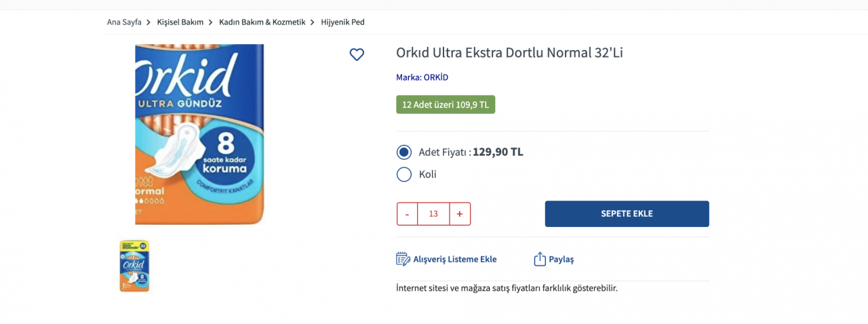868x324 pixels.
Task: Click the brand link Marka: ORKİD
Action: tap(422, 77)
